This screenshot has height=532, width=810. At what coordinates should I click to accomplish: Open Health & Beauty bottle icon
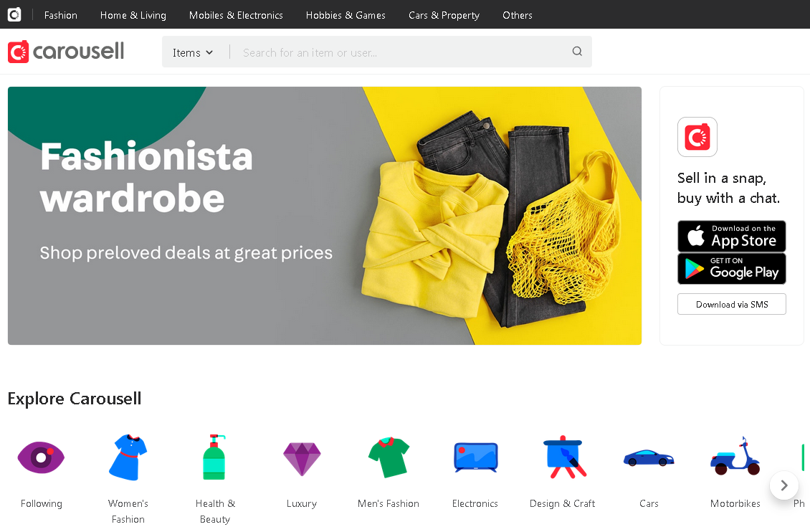pyautogui.click(x=214, y=457)
